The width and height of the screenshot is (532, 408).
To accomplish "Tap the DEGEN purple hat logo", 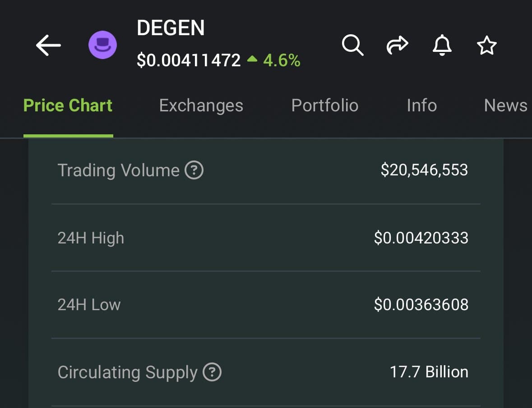I will (102, 46).
